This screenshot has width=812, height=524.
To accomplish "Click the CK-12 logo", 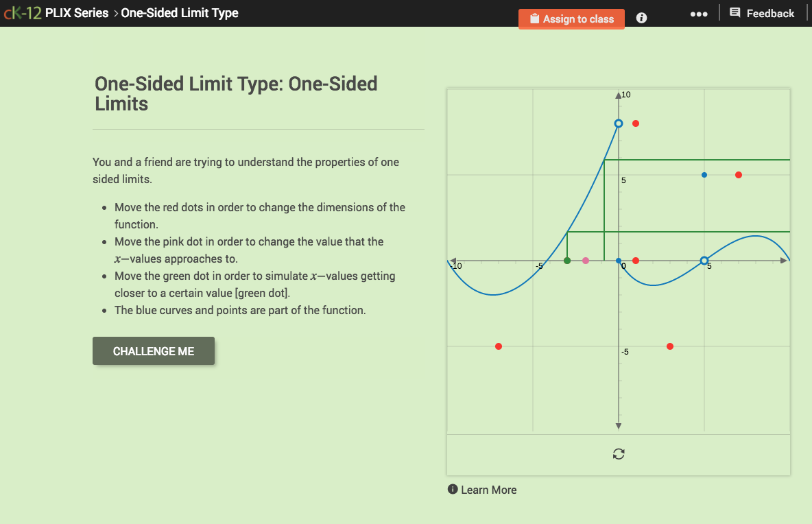I will pos(22,12).
